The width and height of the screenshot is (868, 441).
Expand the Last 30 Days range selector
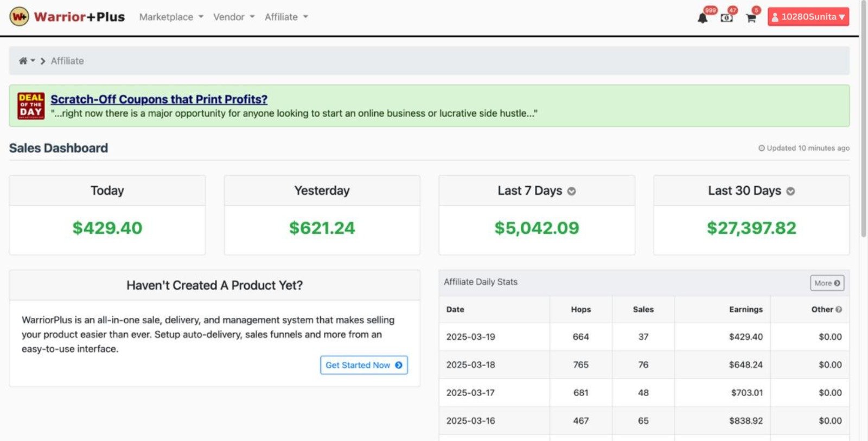790,191
